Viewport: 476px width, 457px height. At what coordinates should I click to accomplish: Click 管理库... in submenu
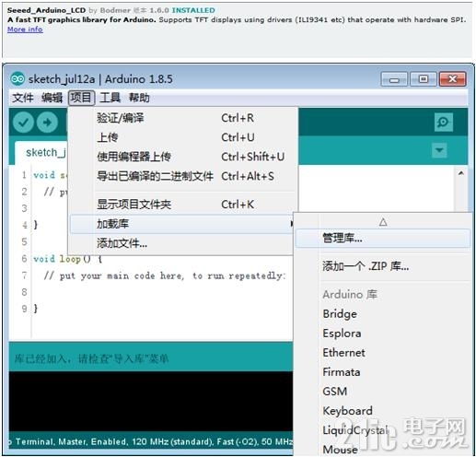(382, 238)
